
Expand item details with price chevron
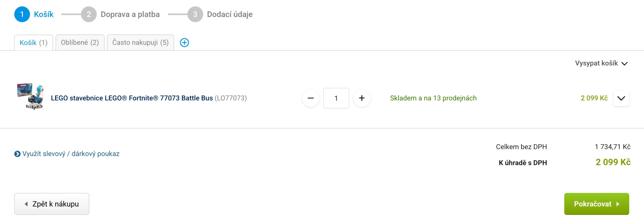click(x=621, y=98)
